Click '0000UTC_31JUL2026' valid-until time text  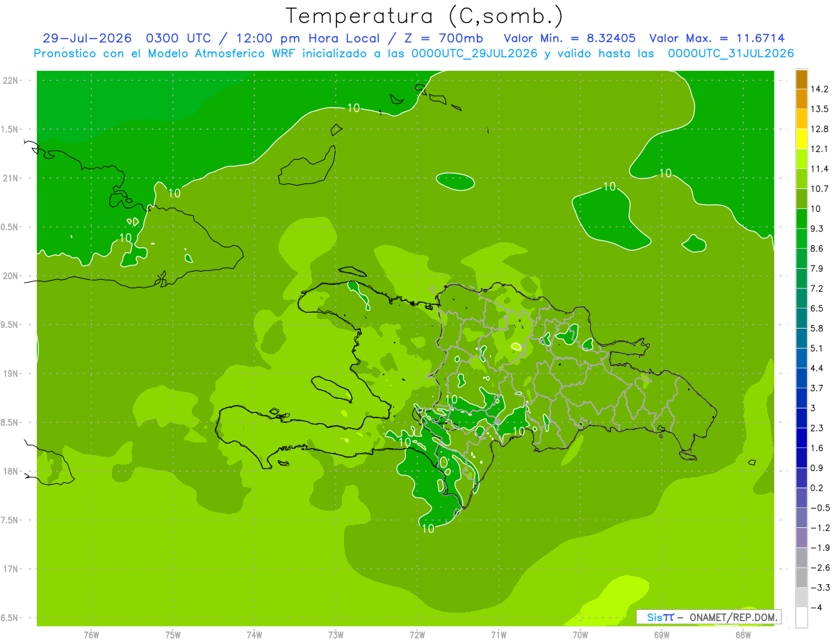coord(730,53)
